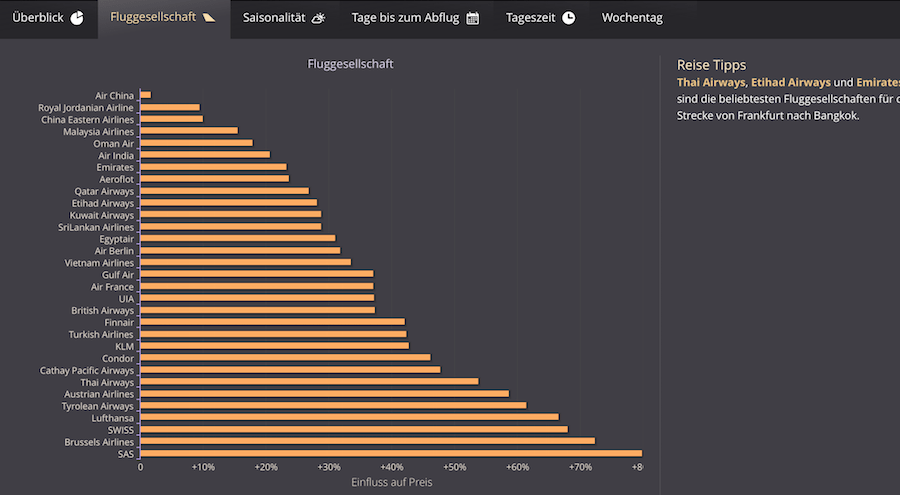Switch to the Saisonalität tab
900x495 pixels.
click(x=284, y=18)
